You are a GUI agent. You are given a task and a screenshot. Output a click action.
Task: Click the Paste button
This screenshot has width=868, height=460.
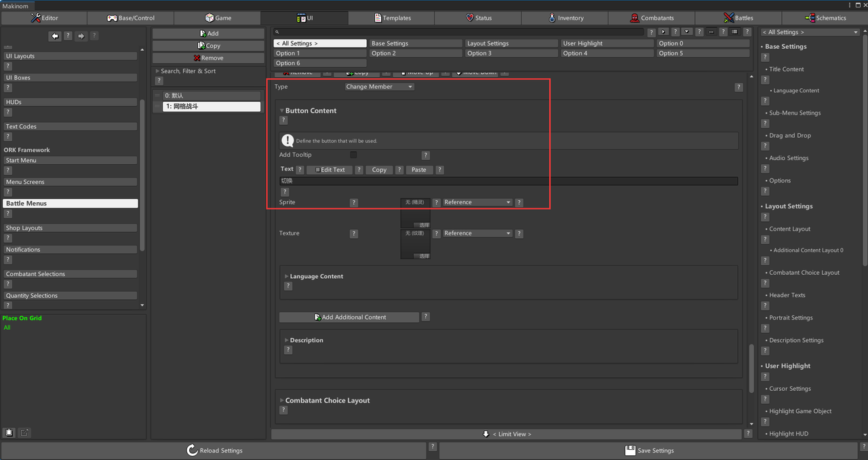[419, 170]
